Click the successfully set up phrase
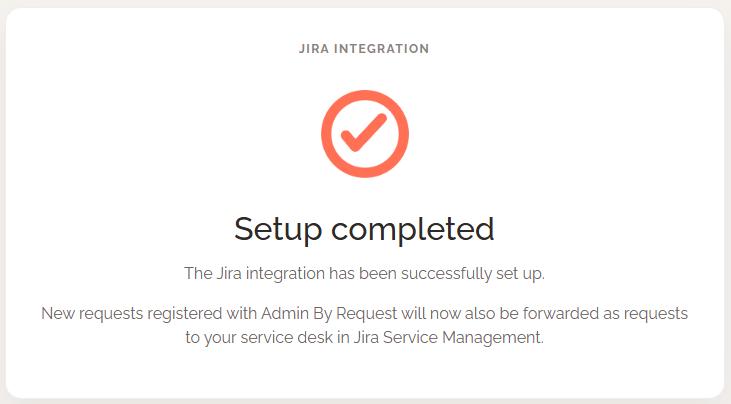The image size is (731, 404). 473,273
